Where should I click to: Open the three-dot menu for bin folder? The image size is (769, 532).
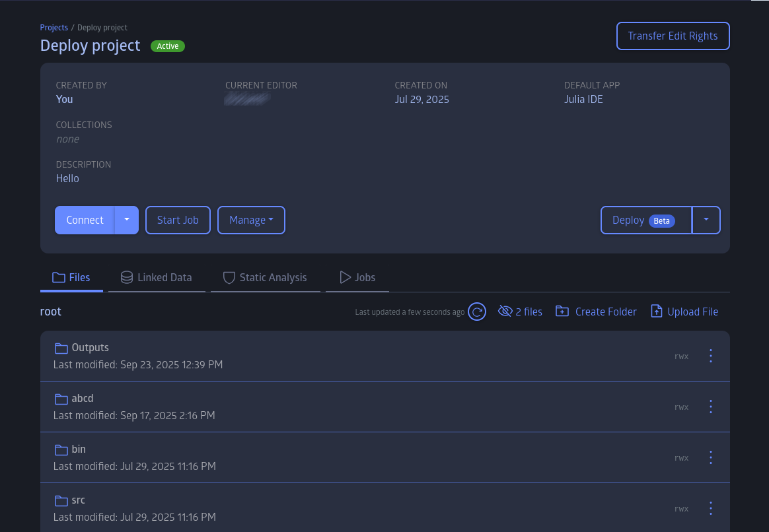711,457
